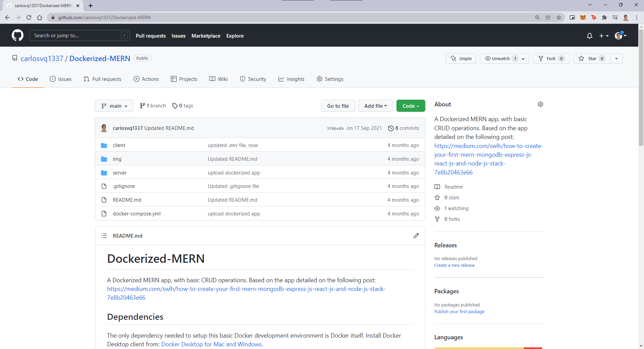Click the browser home icon
The height and width of the screenshot is (349, 644).
(x=40, y=17)
